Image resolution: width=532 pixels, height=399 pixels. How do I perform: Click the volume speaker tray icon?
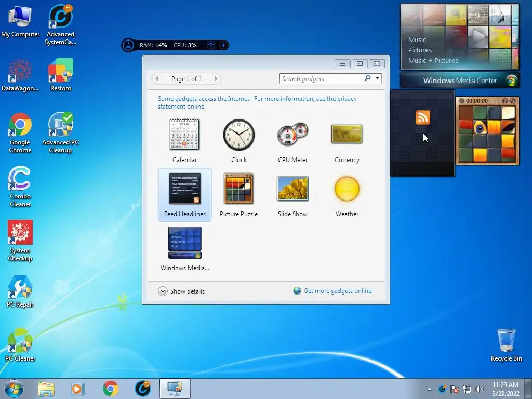point(480,389)
